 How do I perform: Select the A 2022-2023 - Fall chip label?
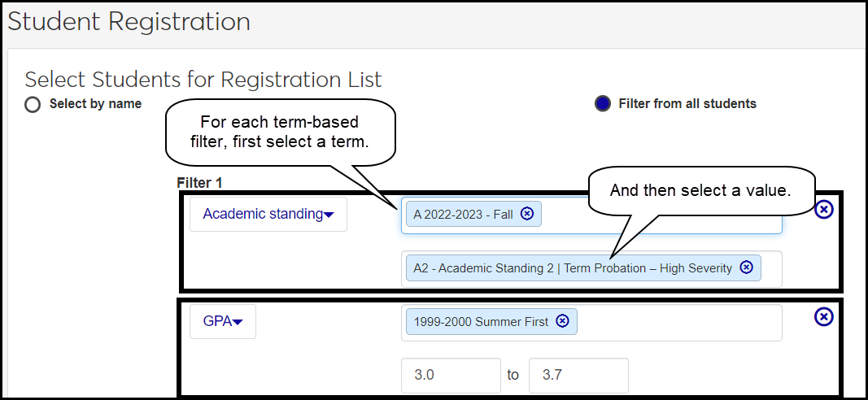[463, 215]
